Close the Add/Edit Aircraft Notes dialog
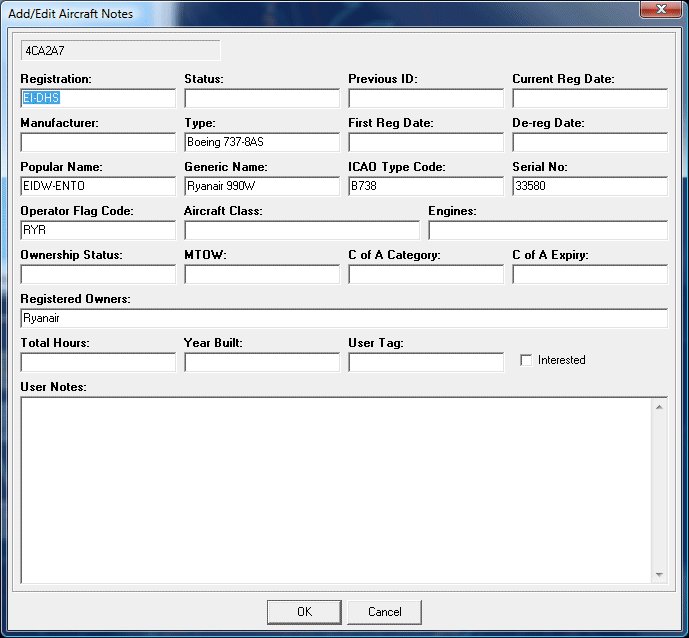This screenshot has width=689, height=638. (x=659, y=10)
